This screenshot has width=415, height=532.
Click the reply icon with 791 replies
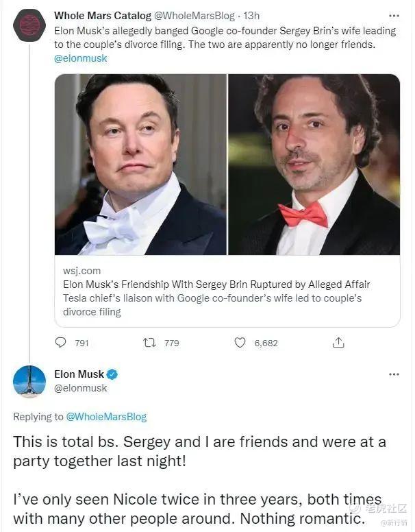pos(61,343)
